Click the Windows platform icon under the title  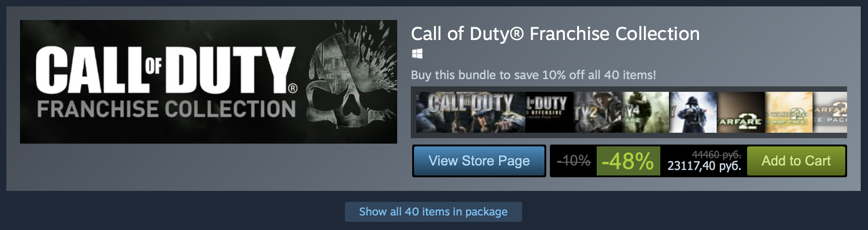417,54
